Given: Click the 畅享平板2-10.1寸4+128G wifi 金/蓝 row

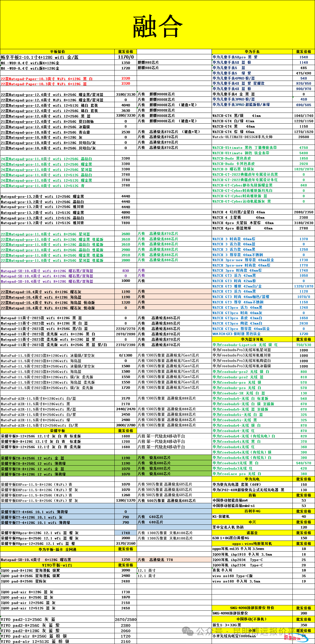Looking at the screenshot, I should click(57, 57).
